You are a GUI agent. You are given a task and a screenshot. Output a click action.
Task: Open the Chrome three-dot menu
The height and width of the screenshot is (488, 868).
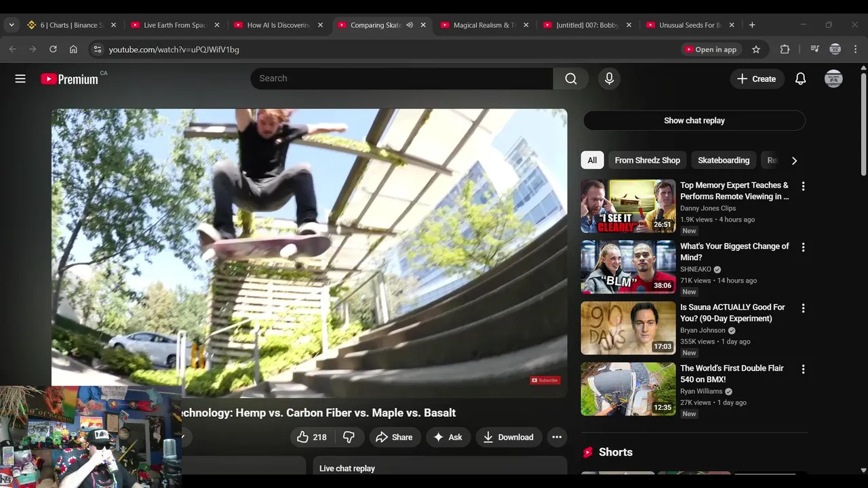pos(856,49)
